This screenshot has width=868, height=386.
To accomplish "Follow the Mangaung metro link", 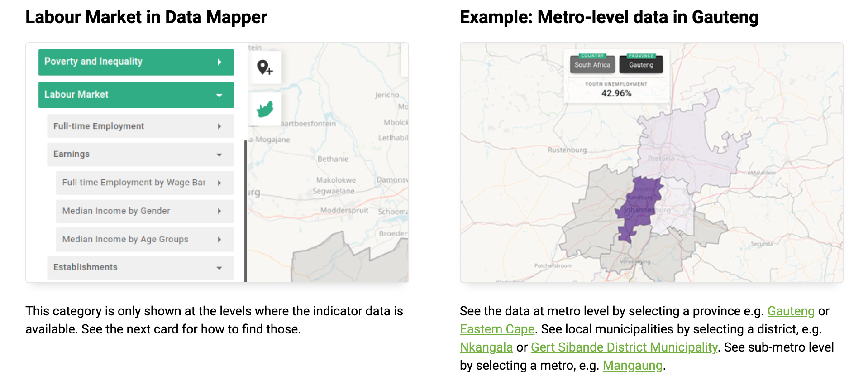I will (632, 366).
